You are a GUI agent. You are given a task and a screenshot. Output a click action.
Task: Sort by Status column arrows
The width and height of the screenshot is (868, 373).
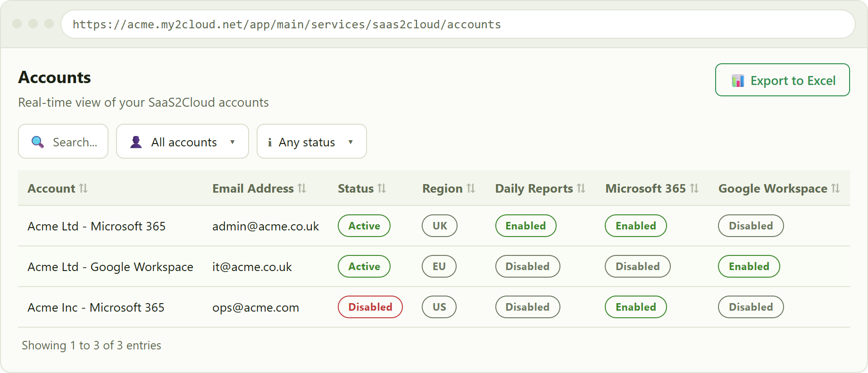[382, 188]
